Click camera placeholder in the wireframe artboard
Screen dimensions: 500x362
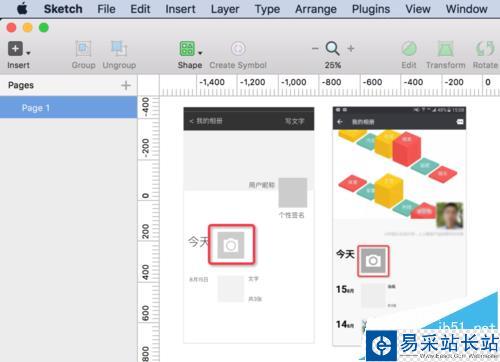pos(231,245)
